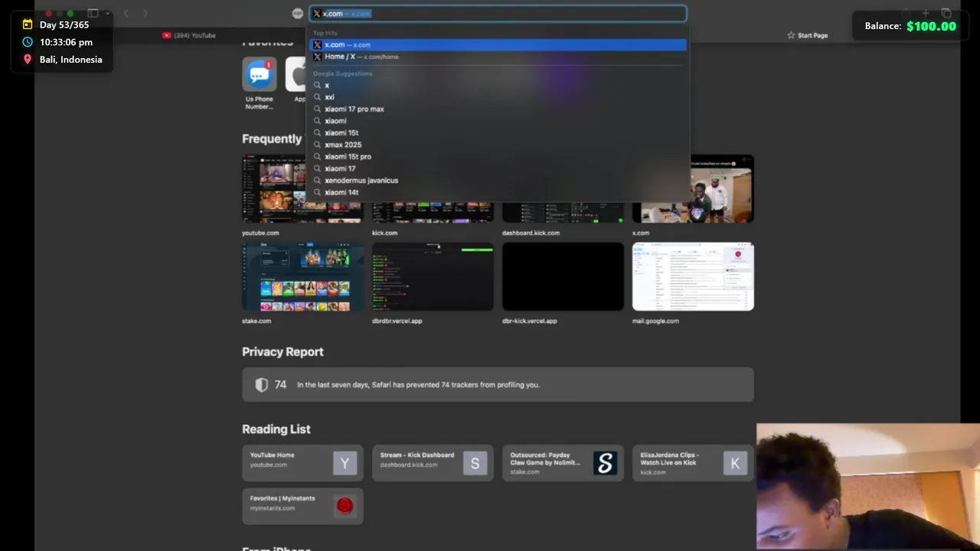Open x.com frequently visited thumbnail
Image resolution: width=980 pixels, height=551 pixels.
[x=693, y=189]
